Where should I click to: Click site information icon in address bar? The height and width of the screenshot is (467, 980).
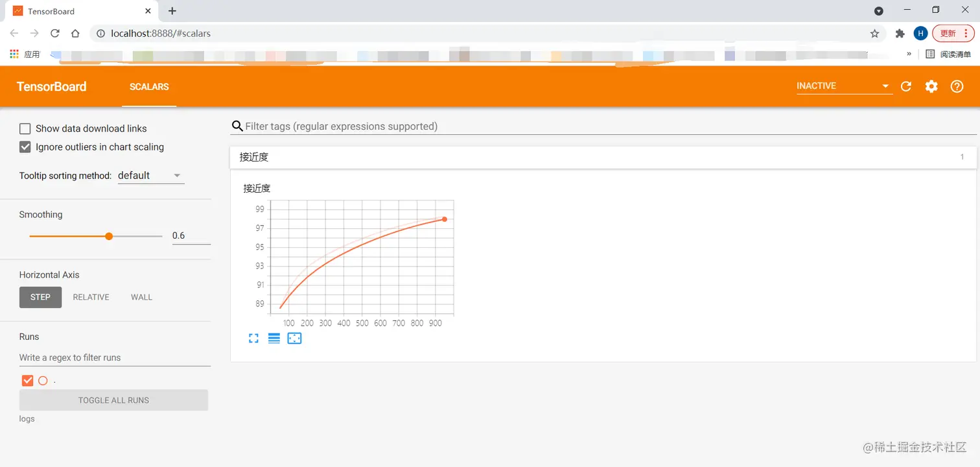100,33
